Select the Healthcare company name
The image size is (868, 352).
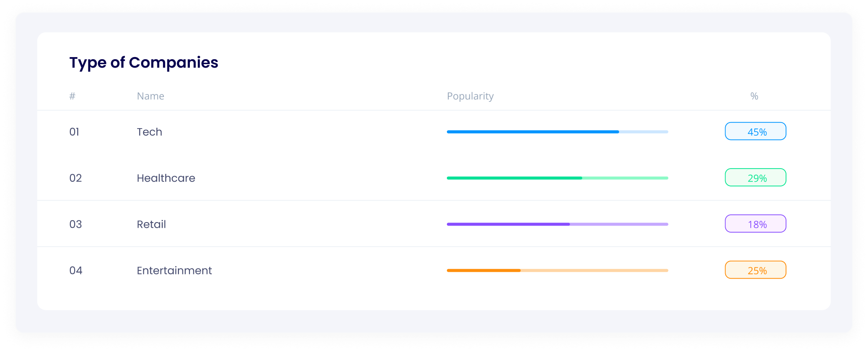point(166,178)
